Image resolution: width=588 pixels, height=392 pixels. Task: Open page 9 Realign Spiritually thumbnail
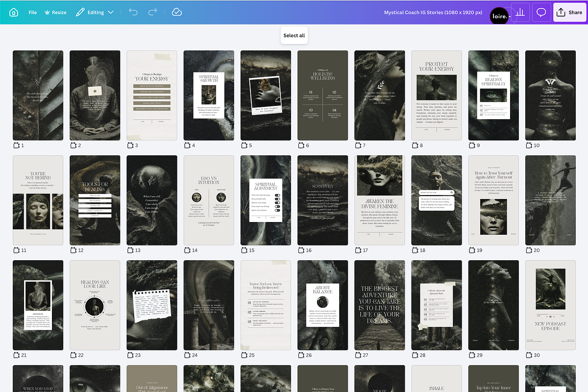point(493,95)
